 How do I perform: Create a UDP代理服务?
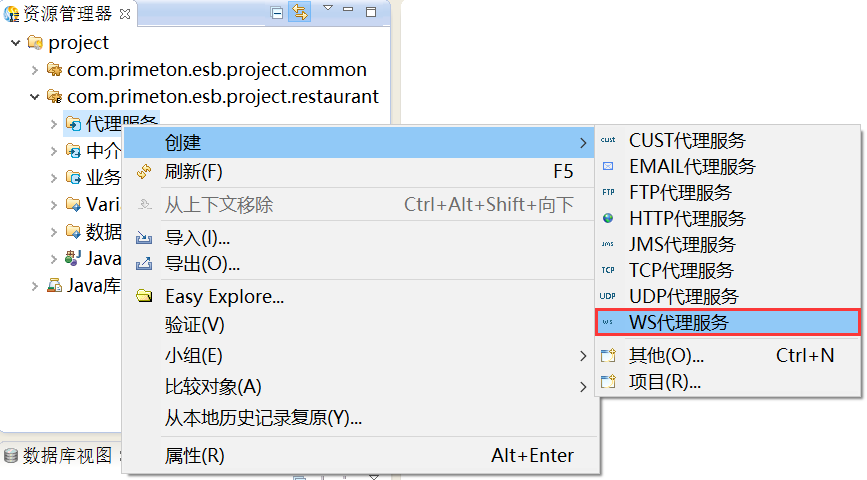point(728,296)
